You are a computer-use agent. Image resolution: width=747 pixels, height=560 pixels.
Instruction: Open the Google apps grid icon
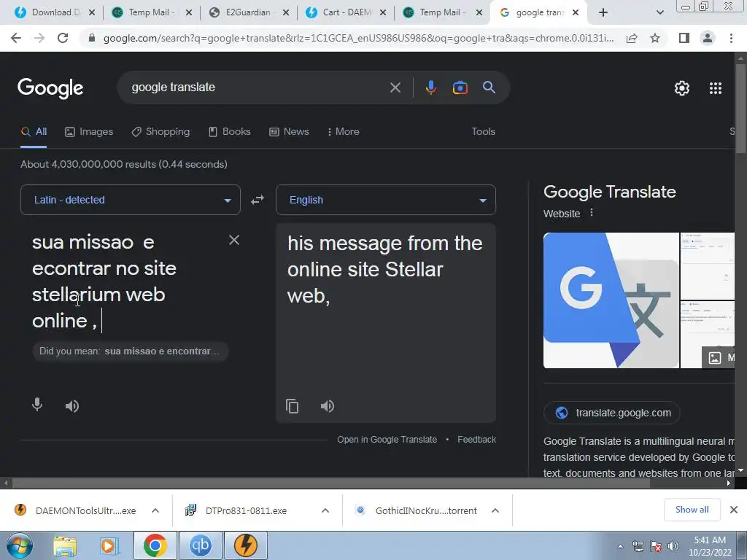pos(716,88)
